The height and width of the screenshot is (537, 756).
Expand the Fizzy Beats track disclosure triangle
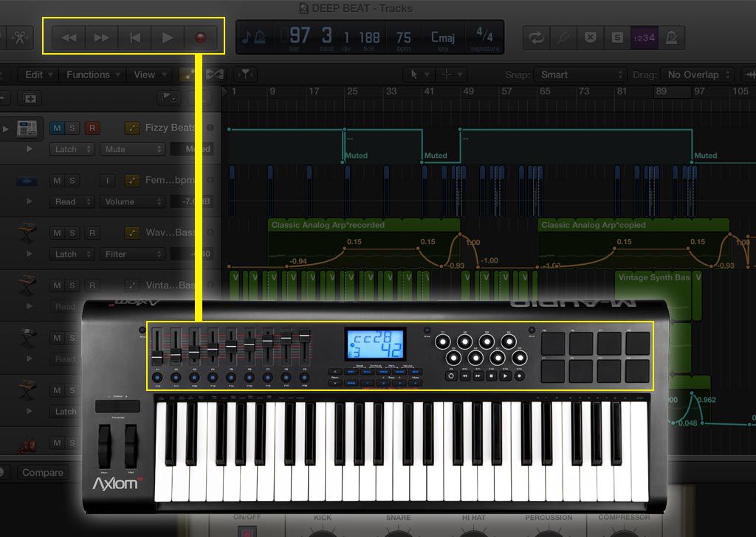[x=6, y=128]
